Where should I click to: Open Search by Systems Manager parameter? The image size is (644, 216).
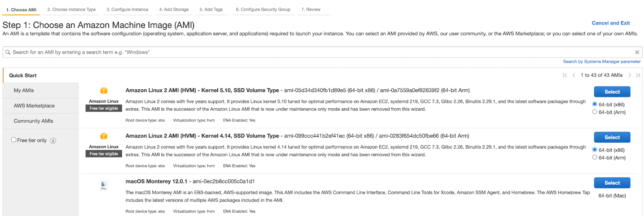click(x=602, y=62)
